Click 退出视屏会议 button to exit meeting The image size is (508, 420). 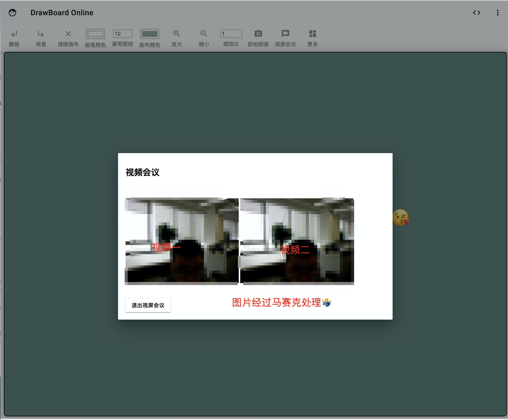click(148, 305)
